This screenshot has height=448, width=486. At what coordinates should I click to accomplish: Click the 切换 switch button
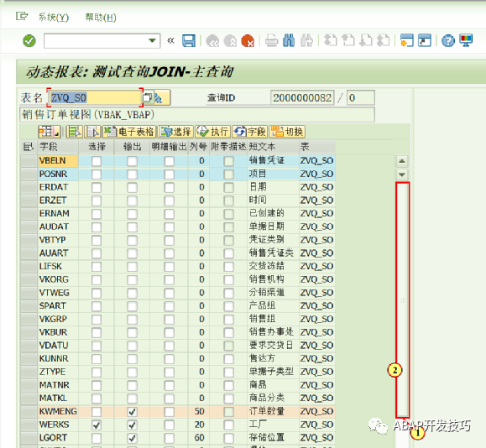pyautogui.click(x=287, y=132)
